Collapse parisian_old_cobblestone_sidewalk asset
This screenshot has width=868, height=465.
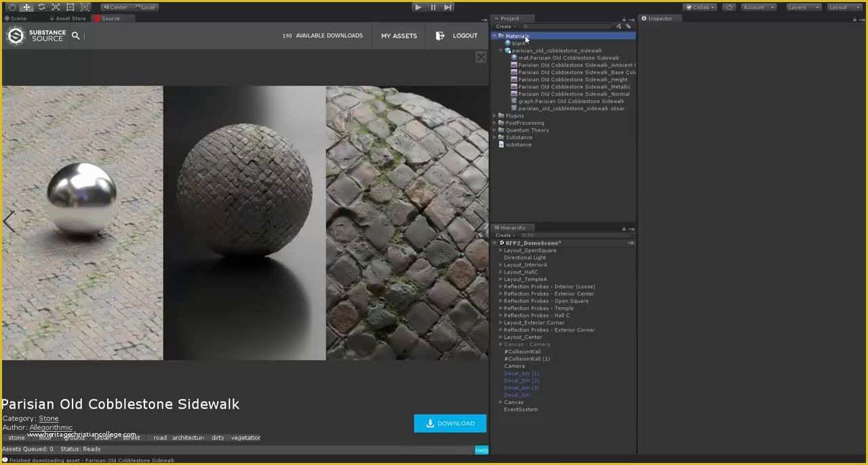(x=501, y=51)
